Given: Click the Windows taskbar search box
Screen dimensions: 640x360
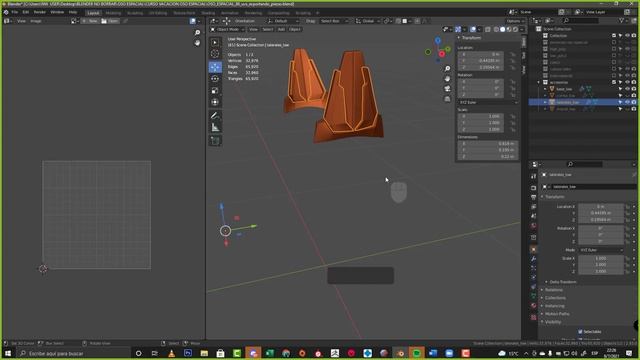Looking at the screenshot, I should coord(73,353).
